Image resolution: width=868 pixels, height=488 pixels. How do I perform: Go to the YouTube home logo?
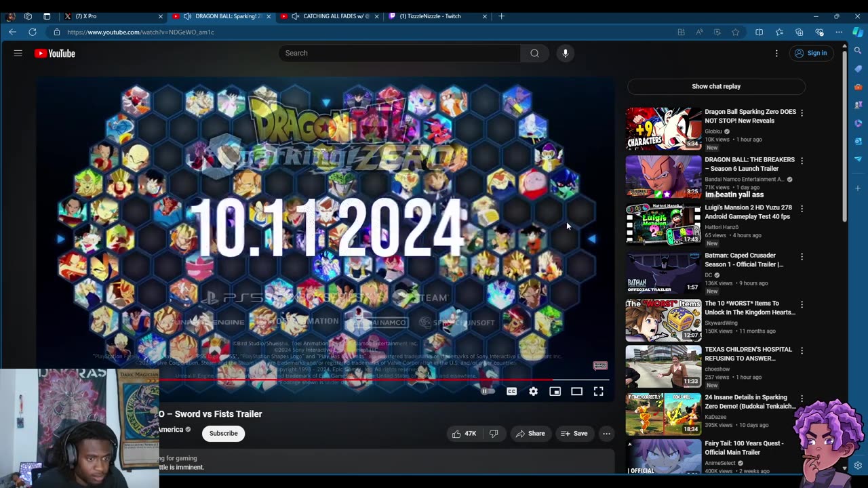coord(55,54)
